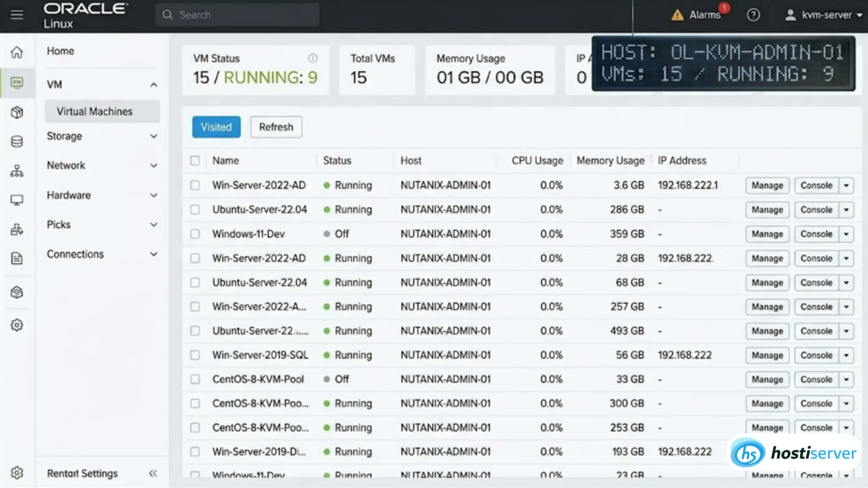868x488 pixels.
Task: Click into the Search field in the top bar
Action: [237, 15]
